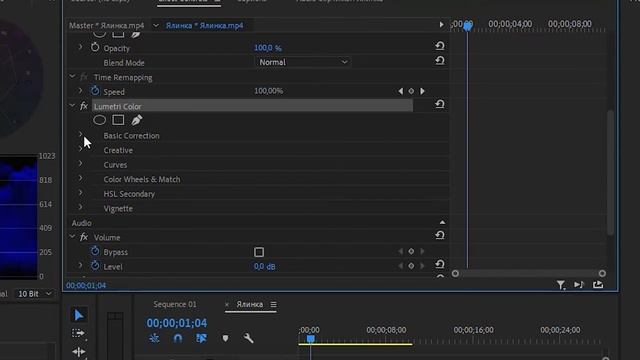Select the Track Select Forward tool
This screenshot has height=360, width=640.
(78, 333)
